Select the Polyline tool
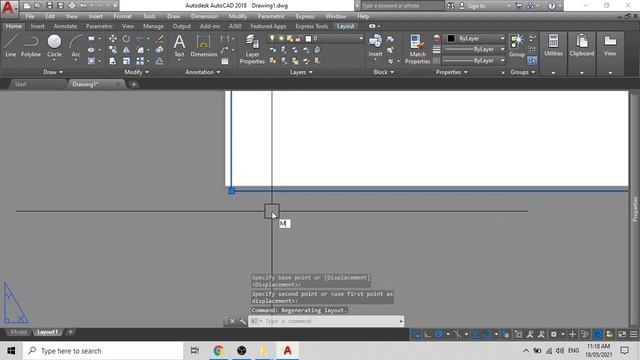 31,46
